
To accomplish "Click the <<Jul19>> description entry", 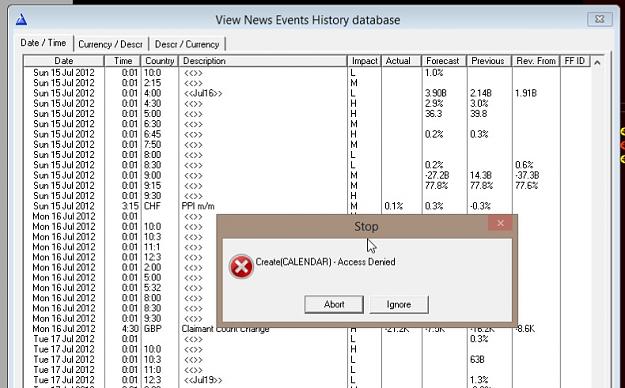I will pos(203,380).
